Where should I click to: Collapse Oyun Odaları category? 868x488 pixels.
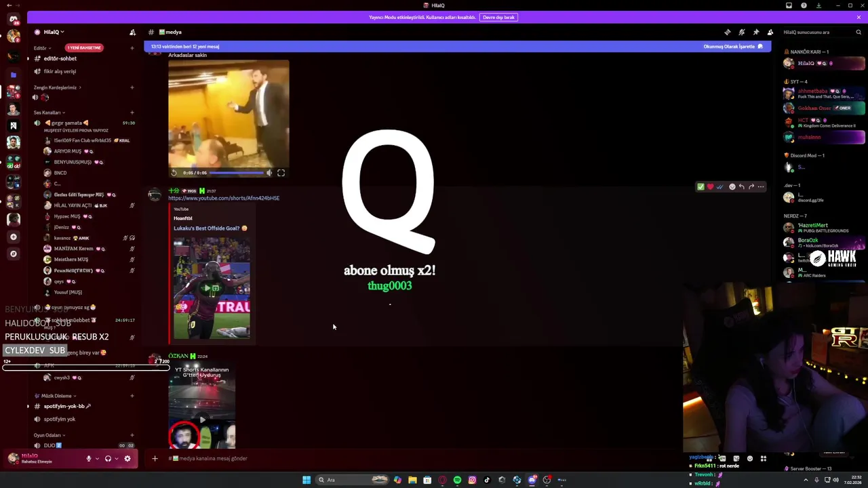pos(50,435)
